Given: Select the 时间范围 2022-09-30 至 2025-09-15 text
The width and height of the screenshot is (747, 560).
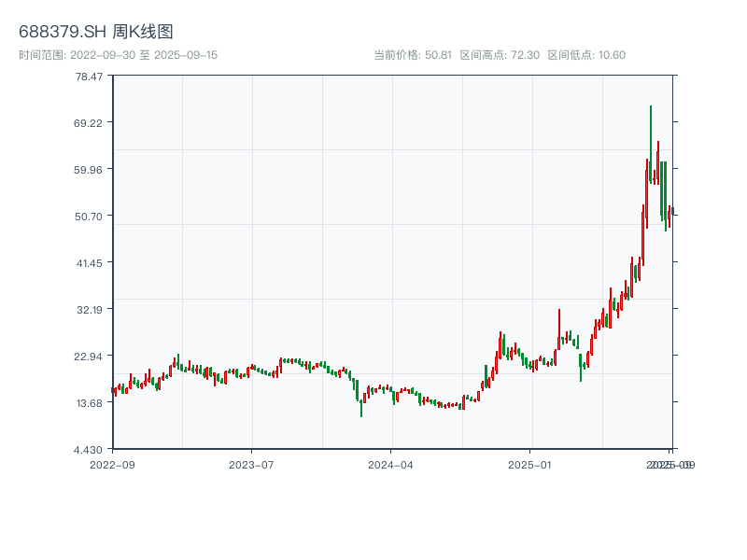Looking at the screenshot, I should 119,55.
